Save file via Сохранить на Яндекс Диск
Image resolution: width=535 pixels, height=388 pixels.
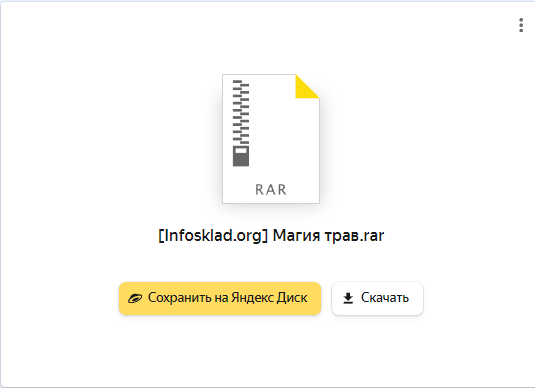pyautogui.click(x=220, y=298)
